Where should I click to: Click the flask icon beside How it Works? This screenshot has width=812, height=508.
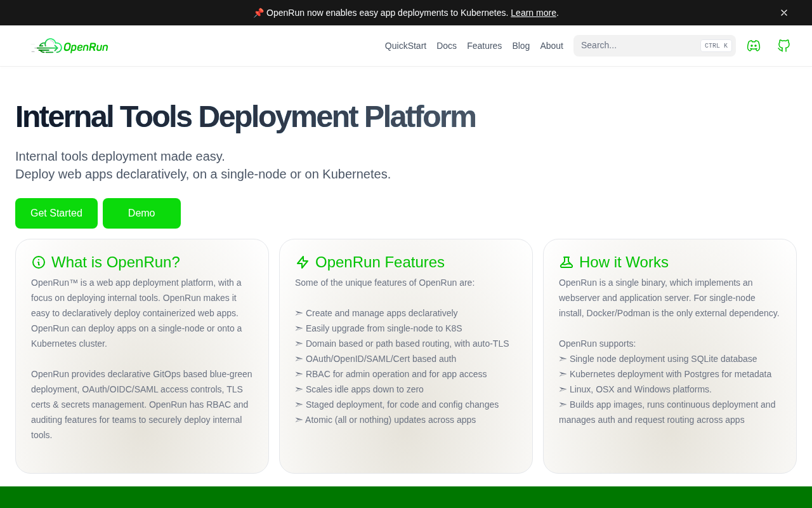pyautogui.click(x=566, y=262)
